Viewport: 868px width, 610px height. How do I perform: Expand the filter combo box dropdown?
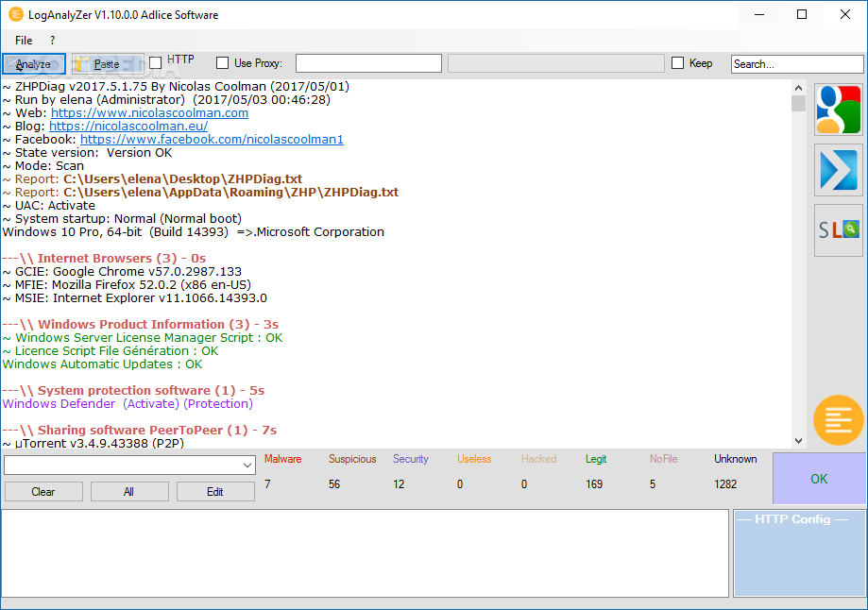click(247, 466)
